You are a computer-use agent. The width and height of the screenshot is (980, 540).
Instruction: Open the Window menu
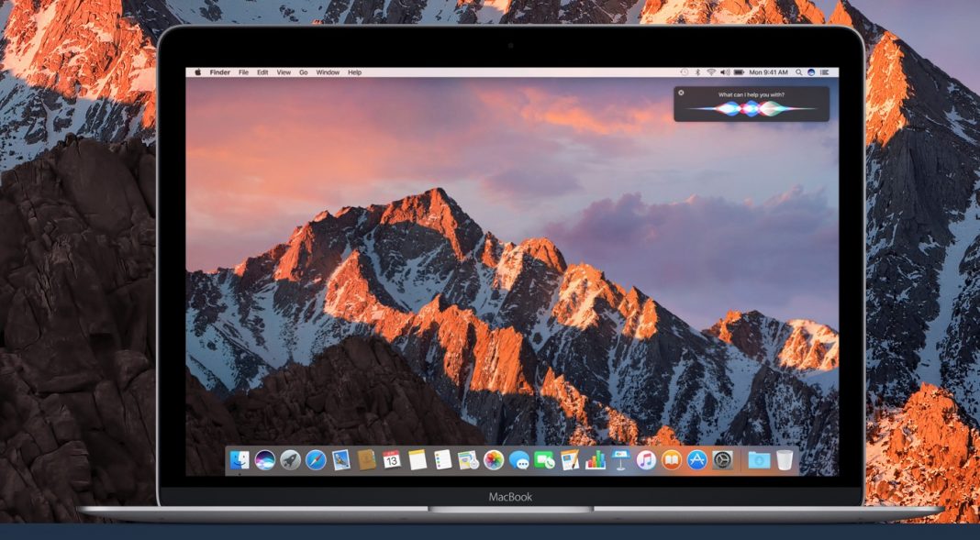(328, 72)
